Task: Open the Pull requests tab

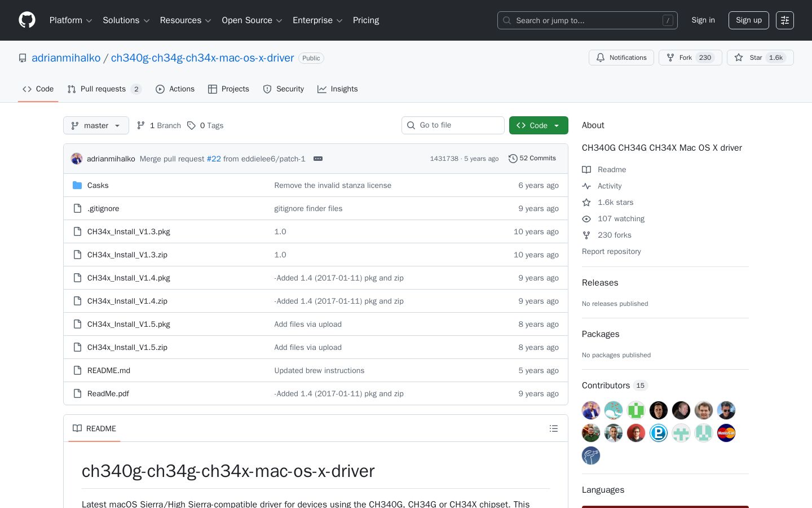Action: point(104,89)
